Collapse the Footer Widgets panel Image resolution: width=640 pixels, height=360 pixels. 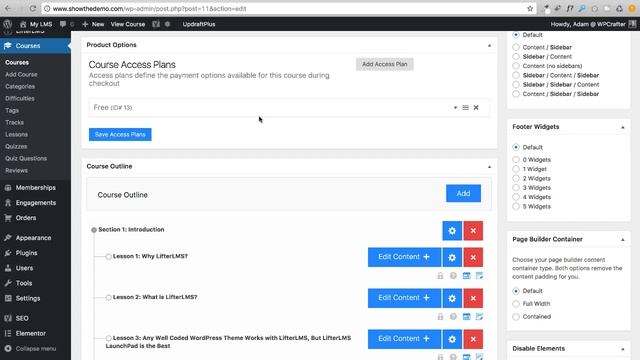pyautogui.click(x=622, y=127)
